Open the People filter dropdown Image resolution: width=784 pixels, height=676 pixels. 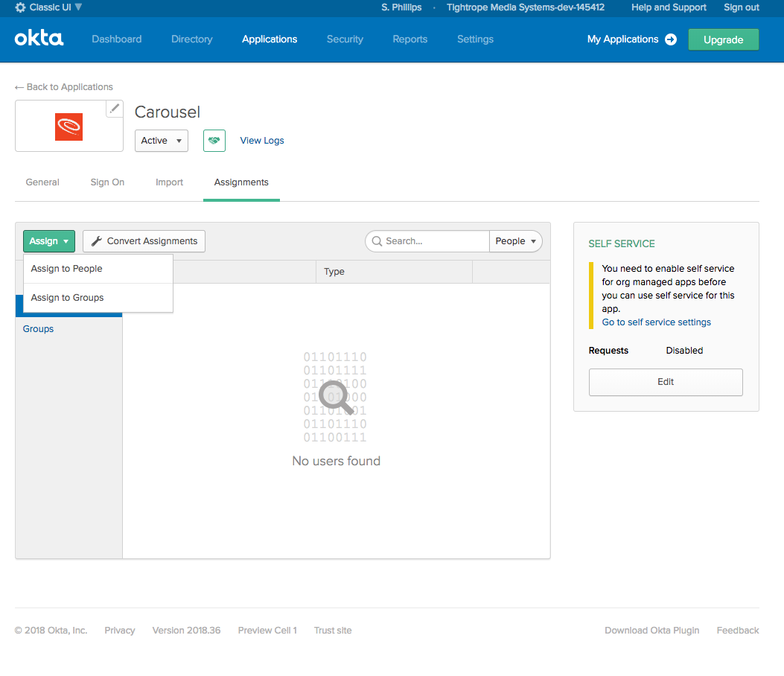[x=515, y=241]
